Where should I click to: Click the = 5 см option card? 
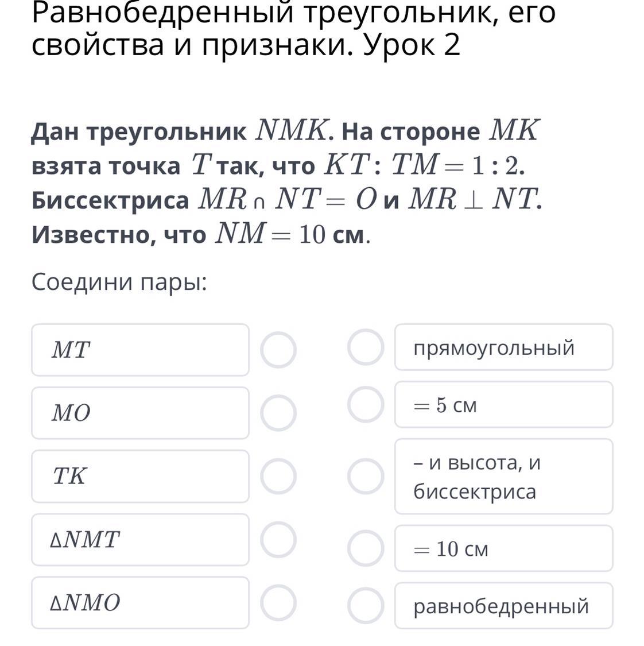[x=503, y=405]
